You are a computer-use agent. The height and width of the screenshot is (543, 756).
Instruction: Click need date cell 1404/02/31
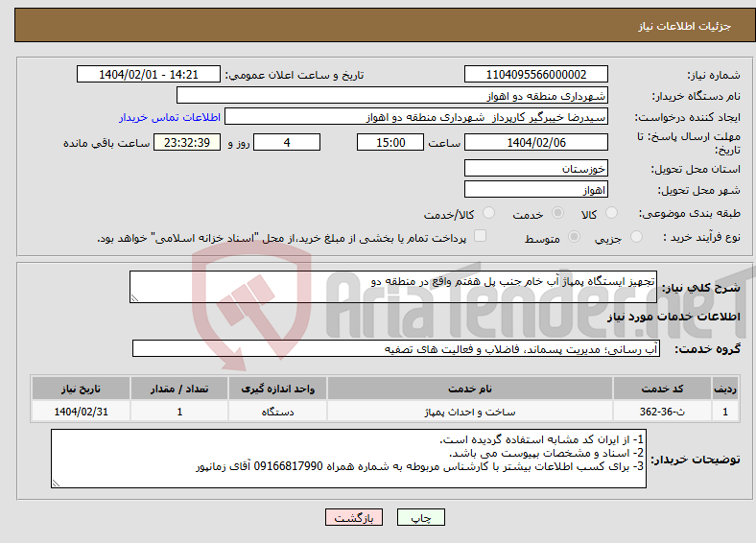[81, 412]
